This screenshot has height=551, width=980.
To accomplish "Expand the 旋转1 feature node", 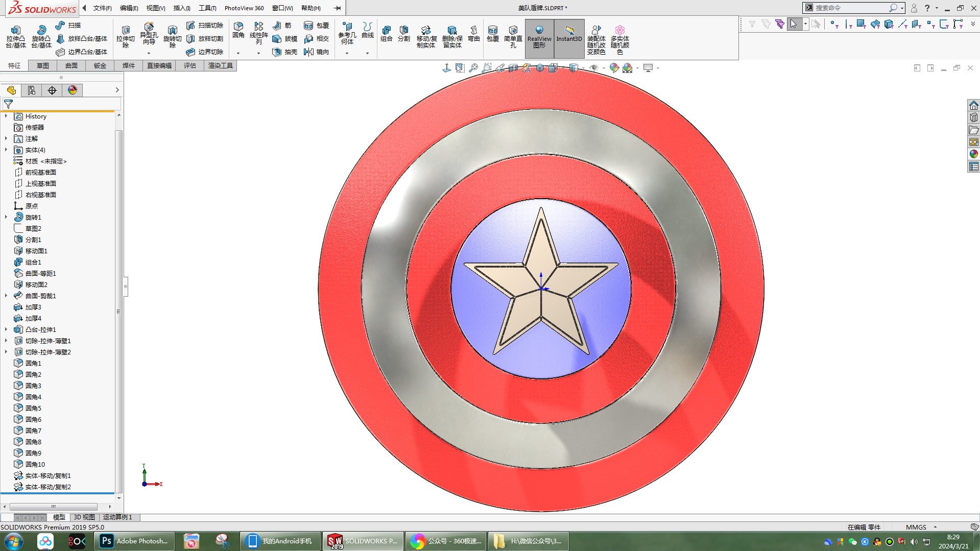I will 6,217.
